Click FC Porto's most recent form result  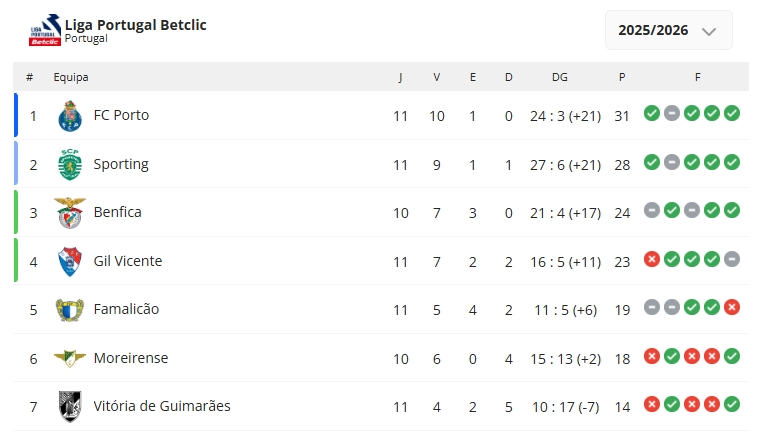pyautogui.click(x=732, y=113)
